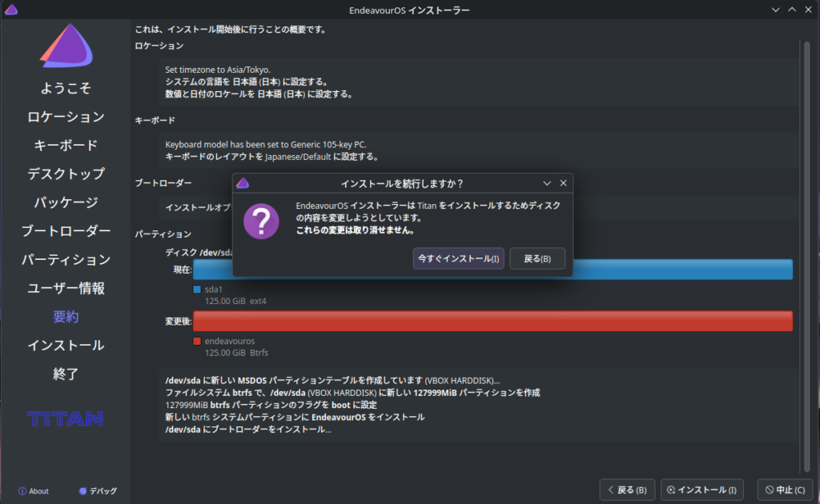This screenshot has width=820, height=504.
Task: Click the small icon in dialog title bar
Action: 243,183
